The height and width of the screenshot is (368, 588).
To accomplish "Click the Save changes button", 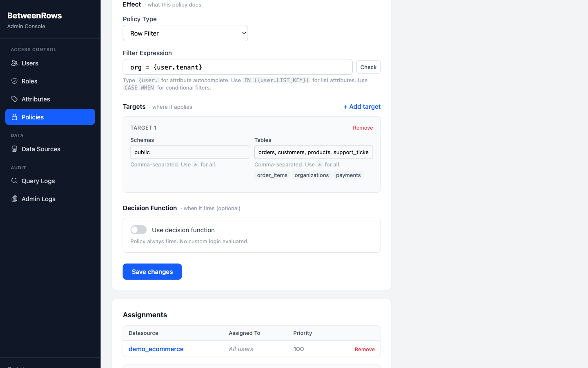I will pos(152,272).
